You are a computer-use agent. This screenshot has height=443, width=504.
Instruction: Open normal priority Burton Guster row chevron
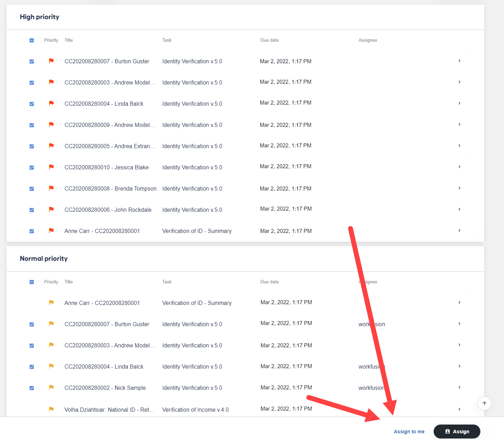point(459,324)
